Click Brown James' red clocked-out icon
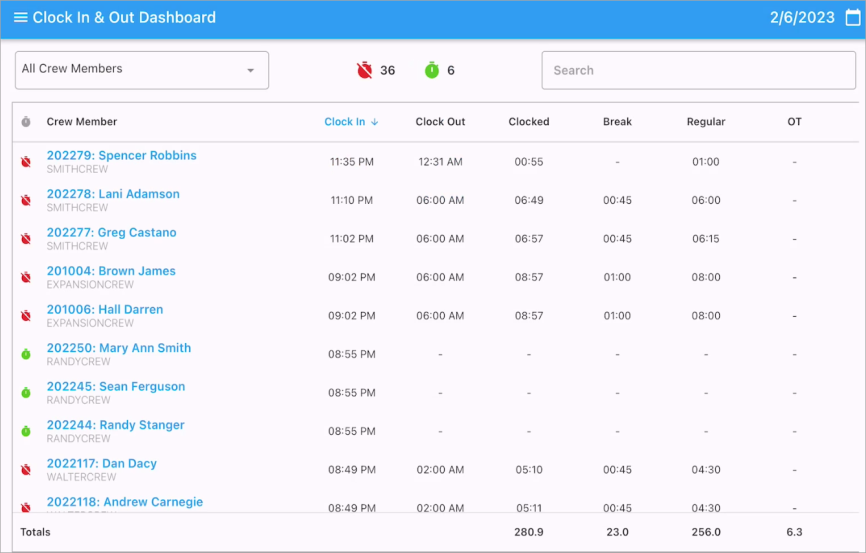 (26, 277)
